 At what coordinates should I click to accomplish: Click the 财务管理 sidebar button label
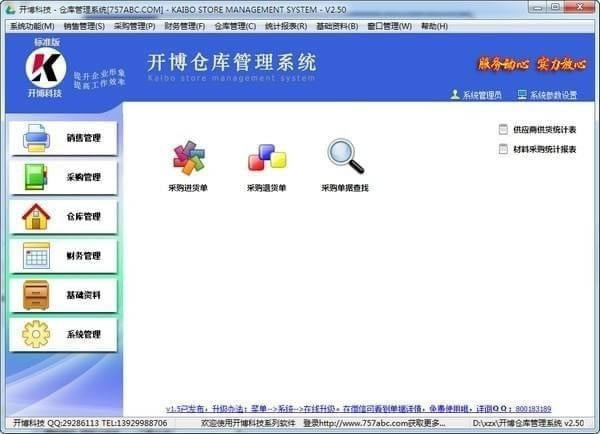coord(83,256)
